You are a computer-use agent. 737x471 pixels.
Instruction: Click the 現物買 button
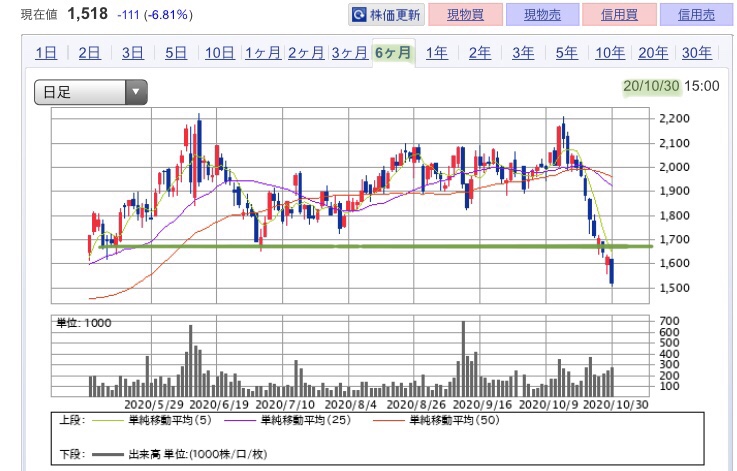coord(465,15)
